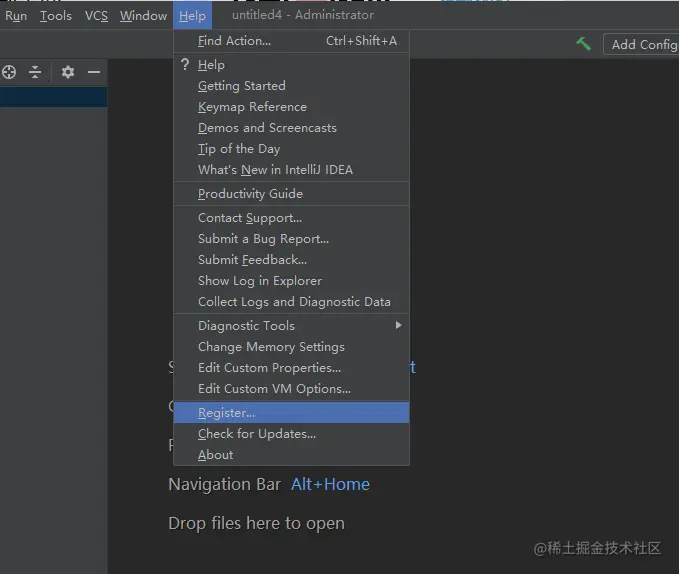The width and height of the screenshot is (679, 574).
Task: Click the question mark icon beside Help
Action: [185, 64]
